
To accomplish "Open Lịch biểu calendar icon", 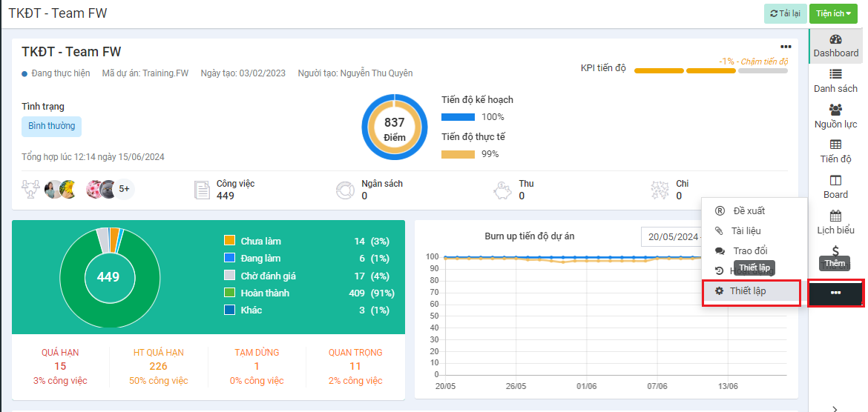I will [835, 216].
